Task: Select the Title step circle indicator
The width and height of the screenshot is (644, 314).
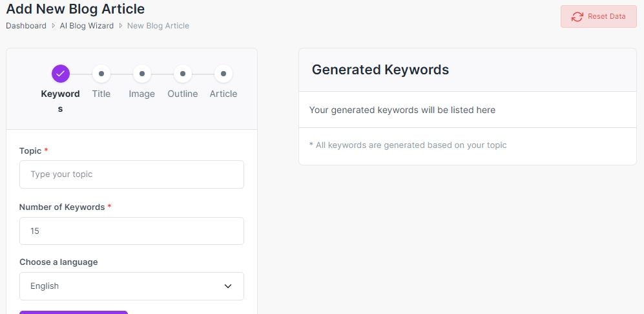Action: 101,74
